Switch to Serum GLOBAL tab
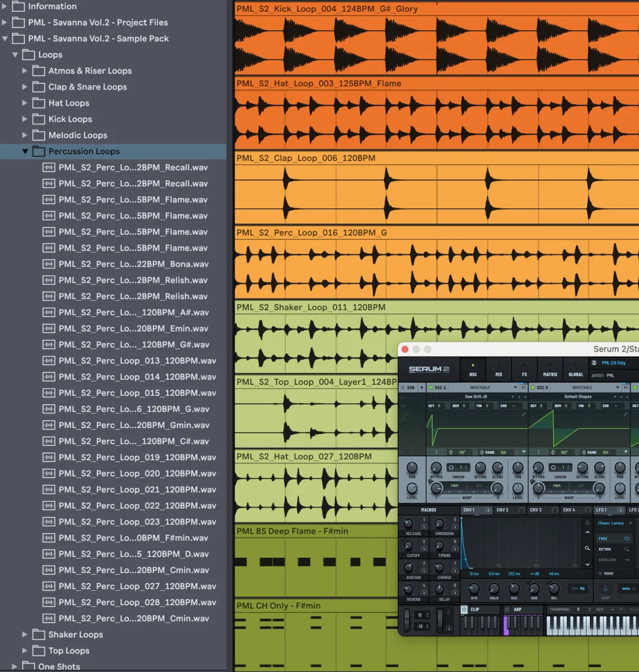639x672 pixels. [x=575, y=370]
